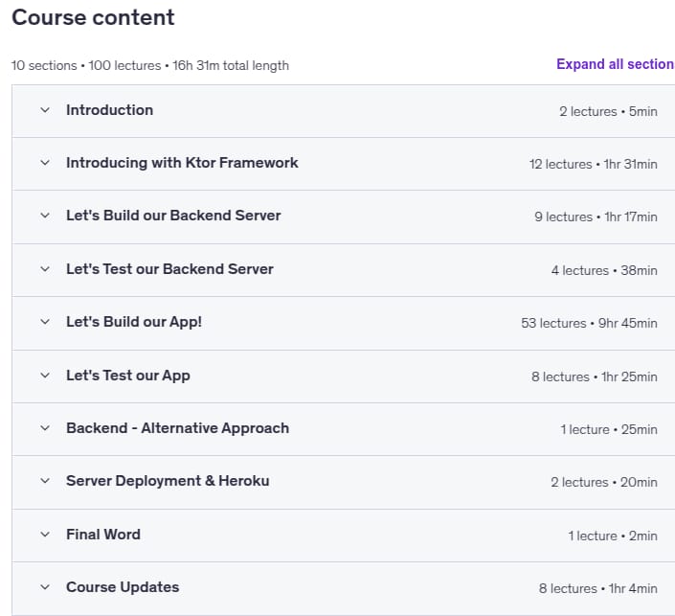Screen dimensions: 675x616
Task: Click the '2 lectures • 5min' text
Action: (x=608, y=111)
